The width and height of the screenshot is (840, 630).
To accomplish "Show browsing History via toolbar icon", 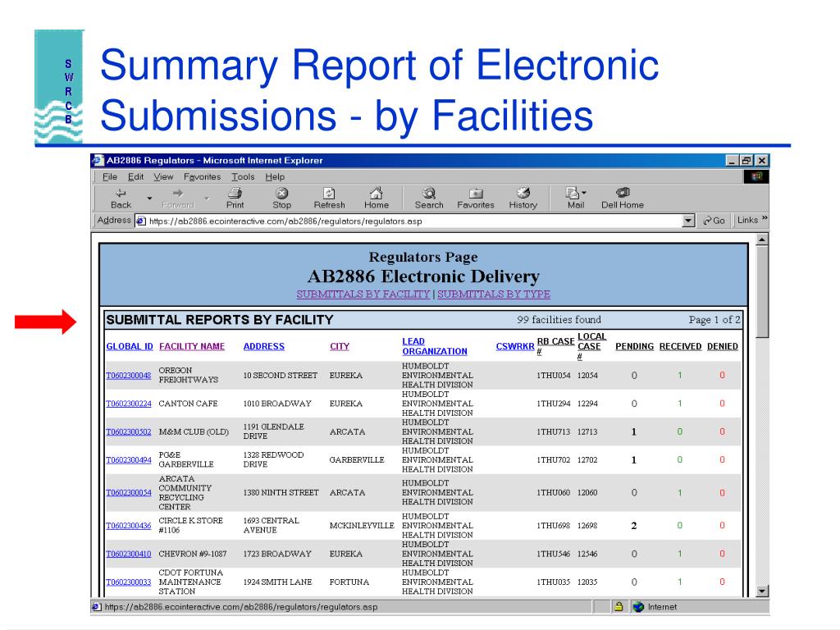I will pyautogui.click(x=523, y=193).
